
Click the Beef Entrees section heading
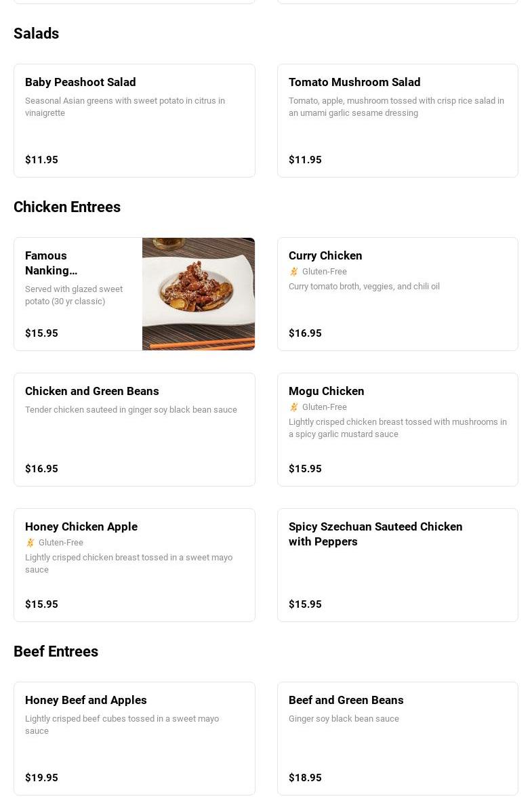coord(56,652)
